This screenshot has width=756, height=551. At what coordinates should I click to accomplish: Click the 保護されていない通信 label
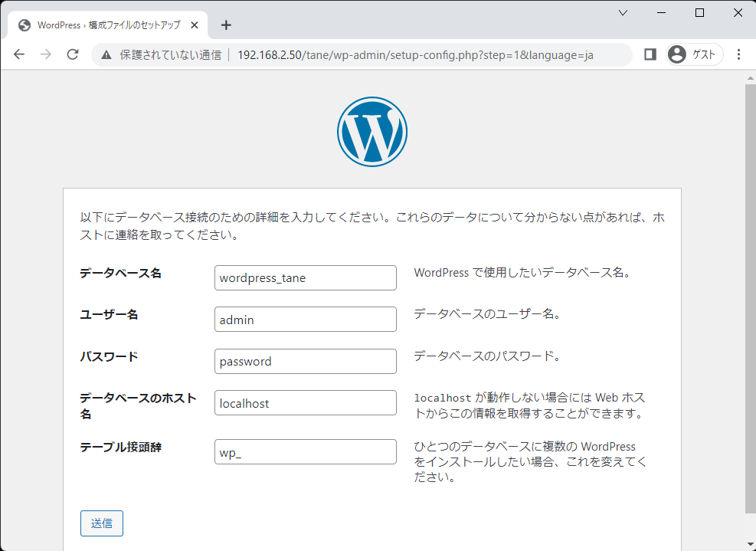click(171, 55)
